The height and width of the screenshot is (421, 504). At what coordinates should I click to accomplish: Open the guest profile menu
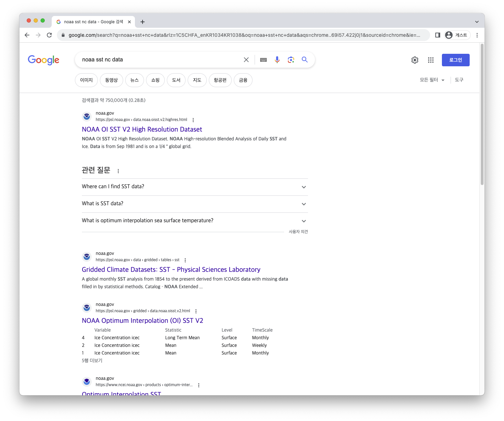pos(457,35)
